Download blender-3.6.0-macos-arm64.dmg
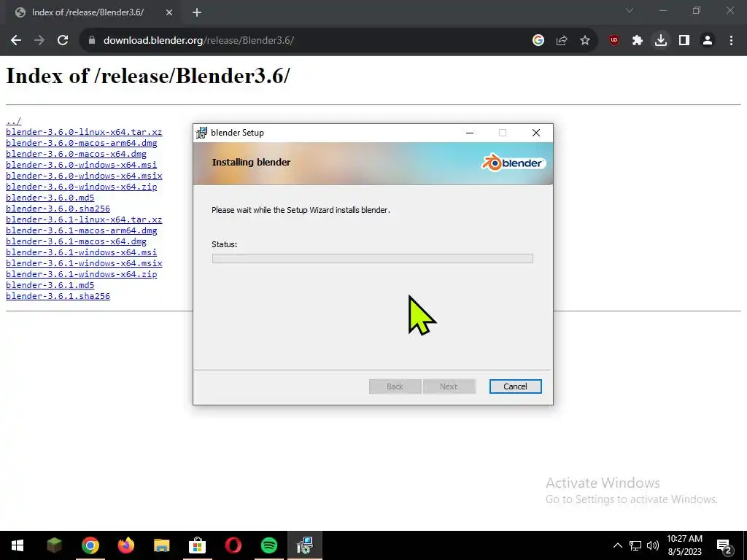 tap(82, 143)
